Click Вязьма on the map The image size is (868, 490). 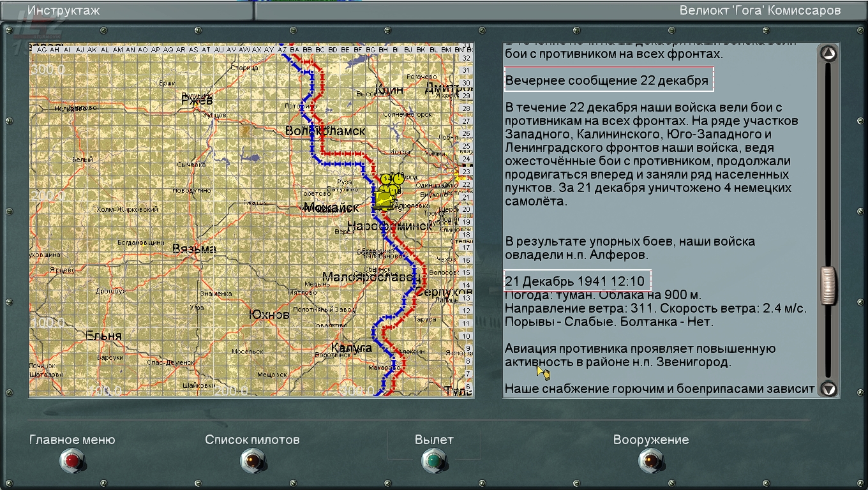[194, 249]
